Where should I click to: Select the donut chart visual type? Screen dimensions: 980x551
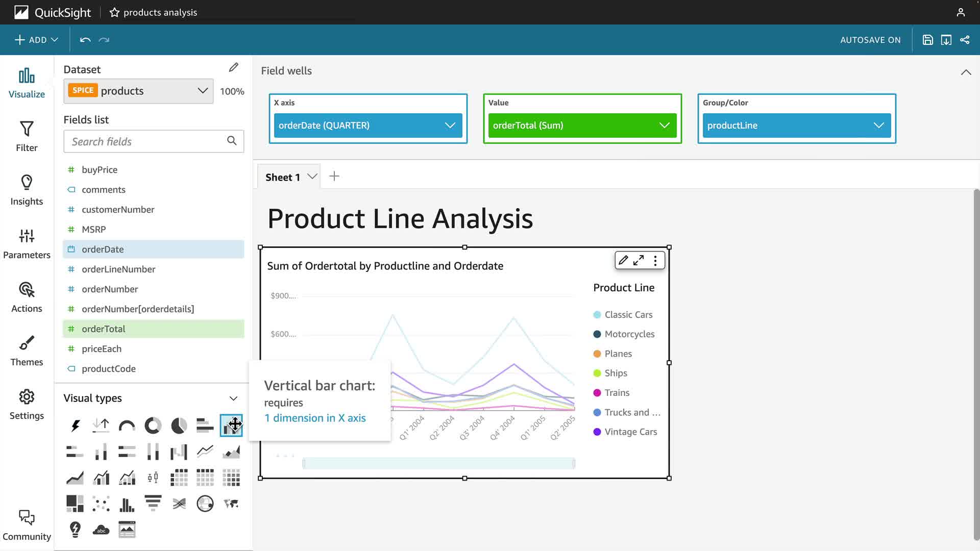(153, 425)
